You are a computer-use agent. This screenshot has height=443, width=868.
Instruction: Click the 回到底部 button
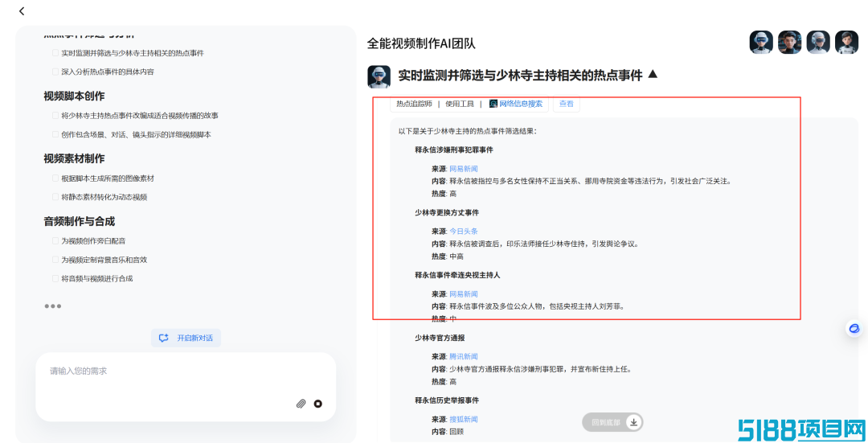pyautogui.click(x=612, y=423)
